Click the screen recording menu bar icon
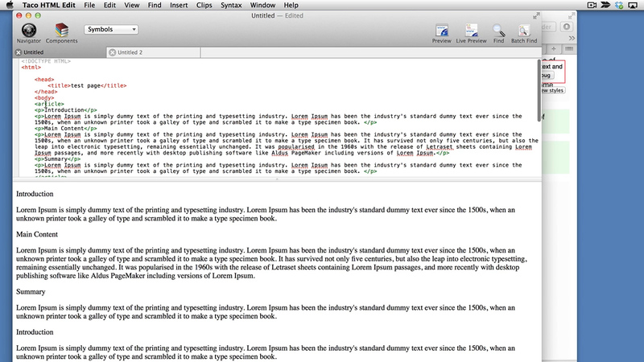The height and width of the screenshot is (362, 644). pos(592,6)
